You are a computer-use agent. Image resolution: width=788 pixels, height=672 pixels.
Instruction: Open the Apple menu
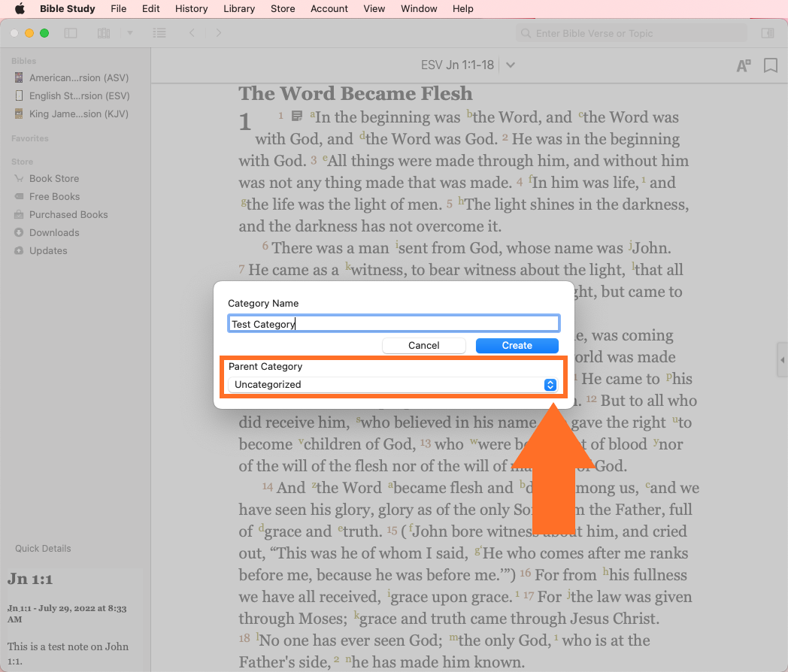pyautogui.click(x=20, y=9)
